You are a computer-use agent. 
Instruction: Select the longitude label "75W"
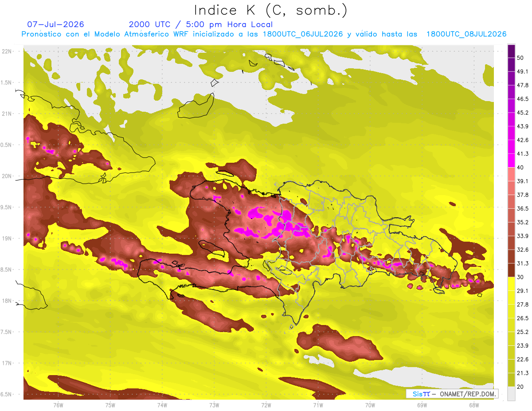[110, 405]
